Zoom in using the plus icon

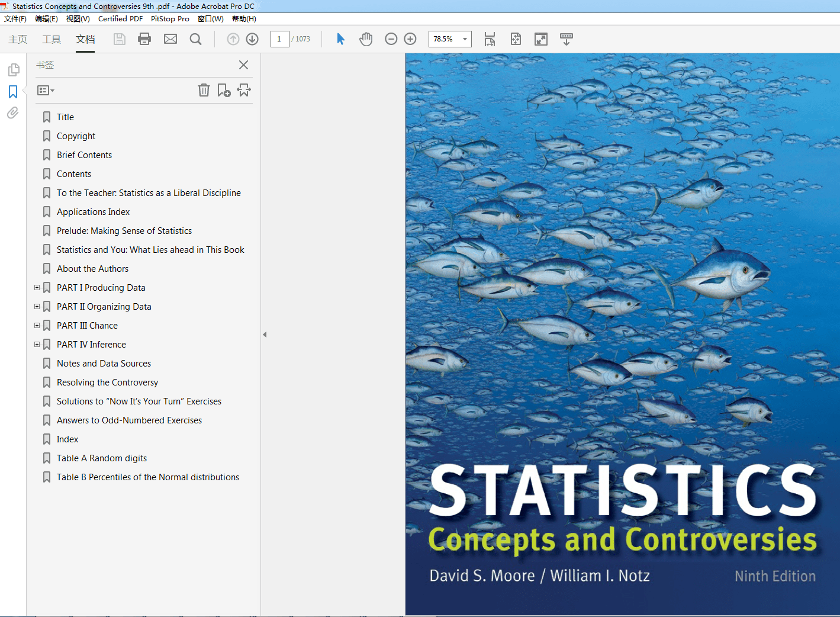410,38
